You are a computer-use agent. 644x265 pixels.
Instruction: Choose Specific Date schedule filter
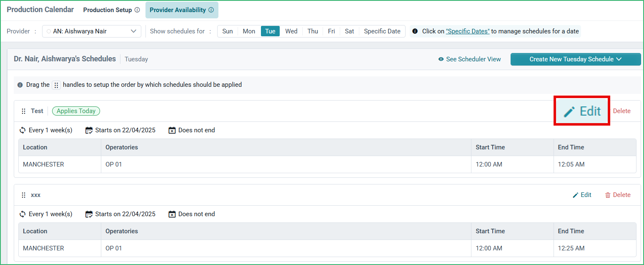[x=382, y=31]
